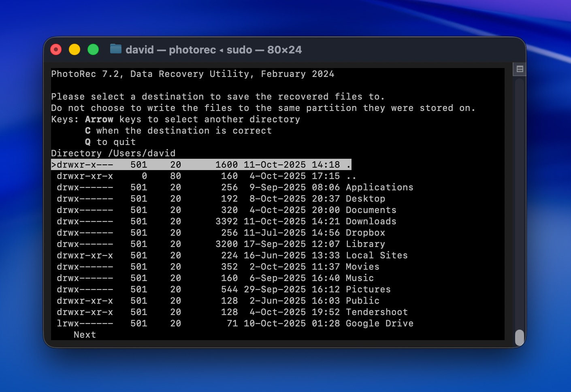571x392 pixels.
Task: Click the terminal scrollbar thumb
Action: pyautogui.click(x=519, y=338)
